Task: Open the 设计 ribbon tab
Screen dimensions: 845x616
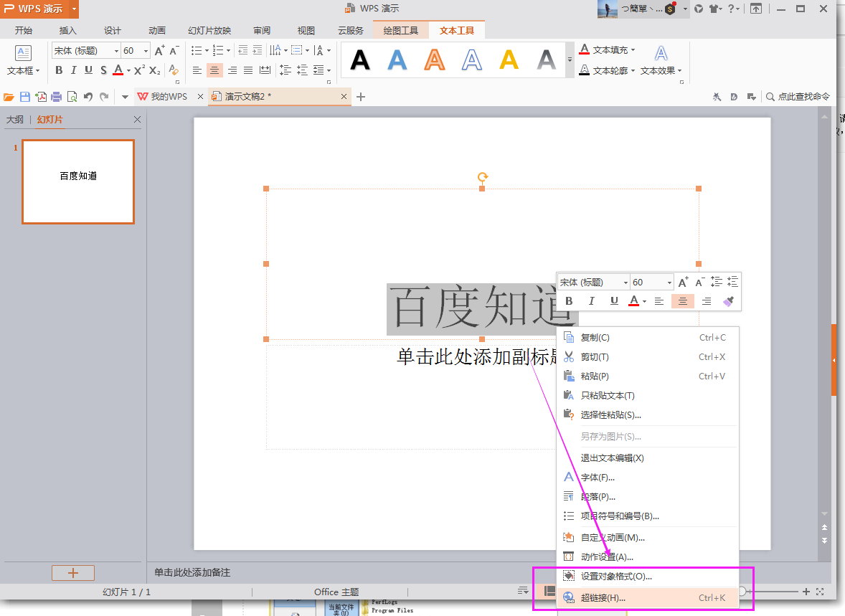Action: point(112,31)
